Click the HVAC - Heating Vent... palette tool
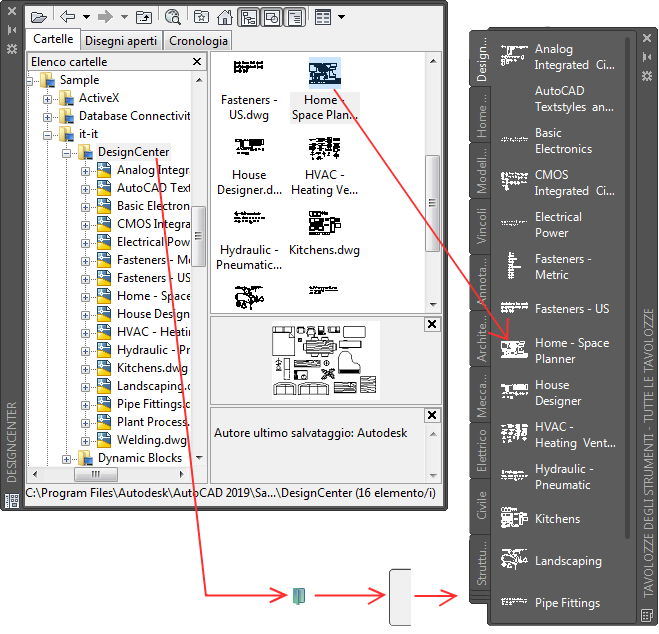The width and height of the screenshot is (659, 634). (558, 435)
